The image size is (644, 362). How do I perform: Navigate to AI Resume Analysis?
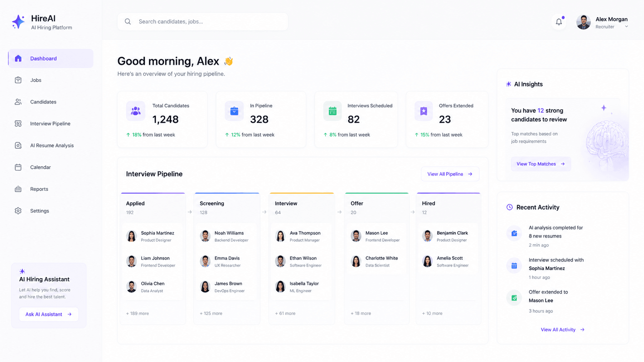click(50, 145)
